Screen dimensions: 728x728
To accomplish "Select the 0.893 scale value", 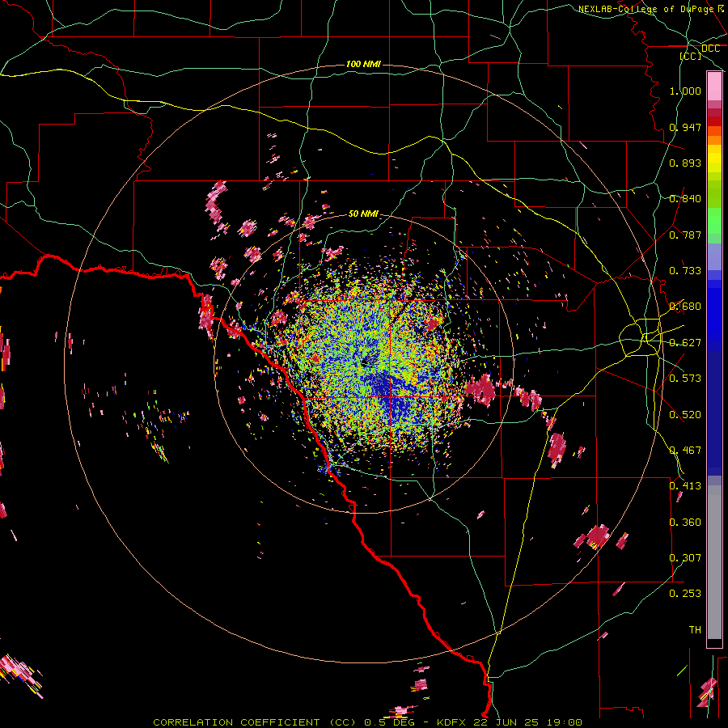I will (685, 163).
